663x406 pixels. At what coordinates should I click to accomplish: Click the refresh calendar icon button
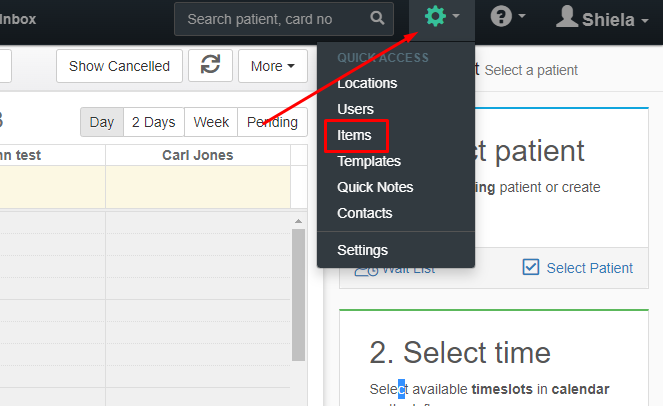[210, 66]
